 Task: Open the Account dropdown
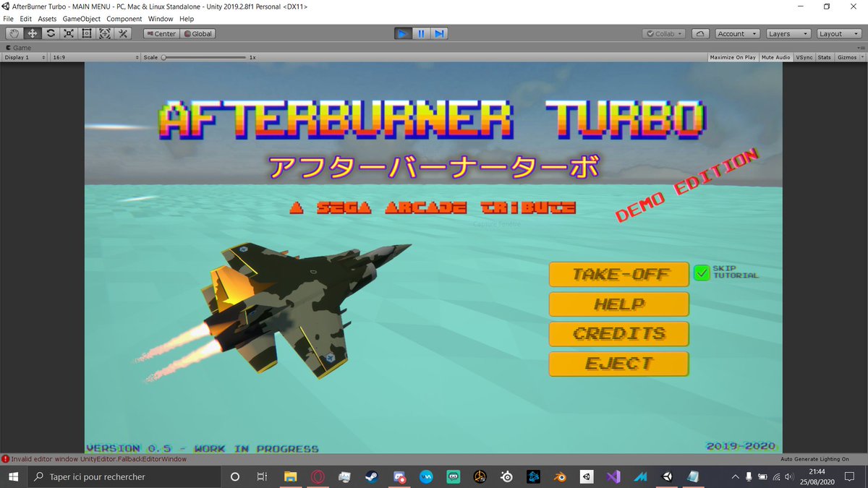(x=737, y=33)
